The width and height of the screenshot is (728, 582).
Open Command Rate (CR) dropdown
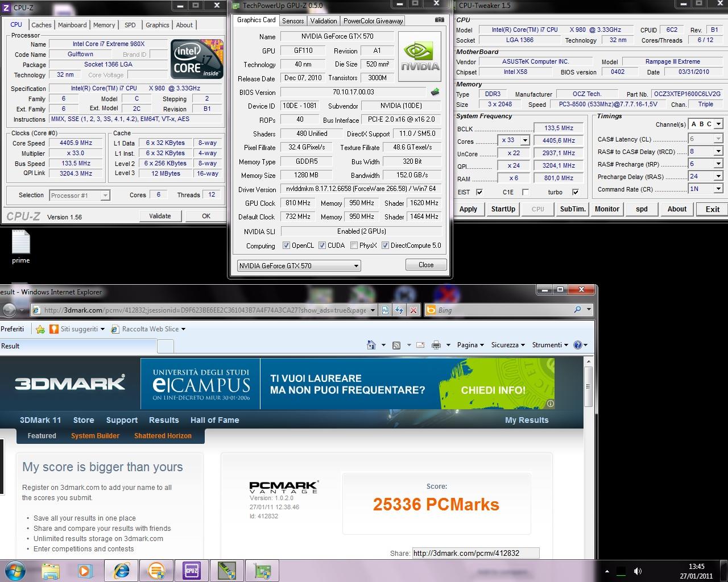[x=718, y=189]
